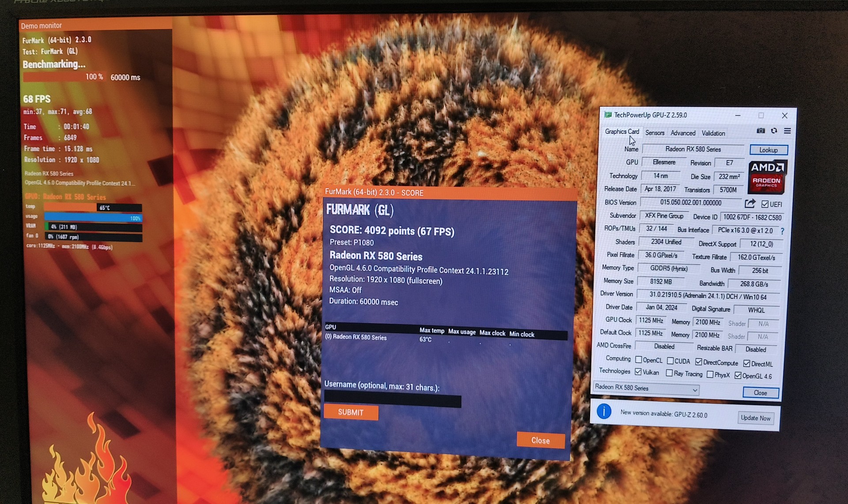Close the GPU-Z window with the X

pyautogui.click(x=784, y=116)
